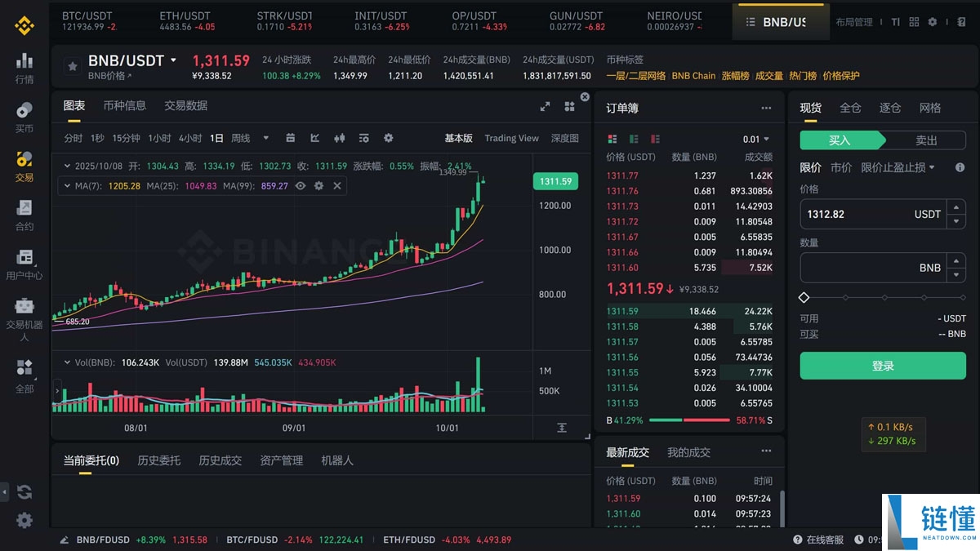
Task: Expand more chart time intervals dropdown
Action: click(267, 138)
